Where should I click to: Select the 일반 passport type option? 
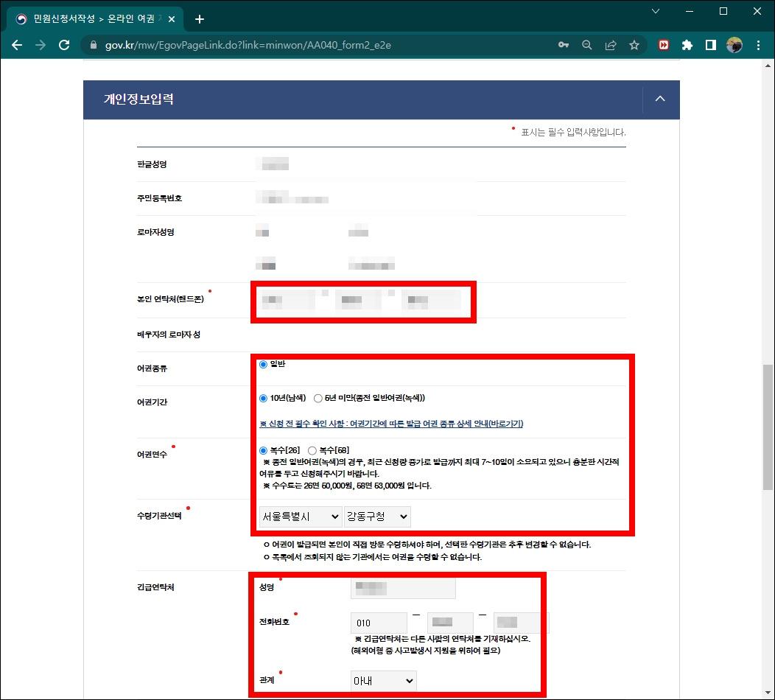(x=263, y=363)
